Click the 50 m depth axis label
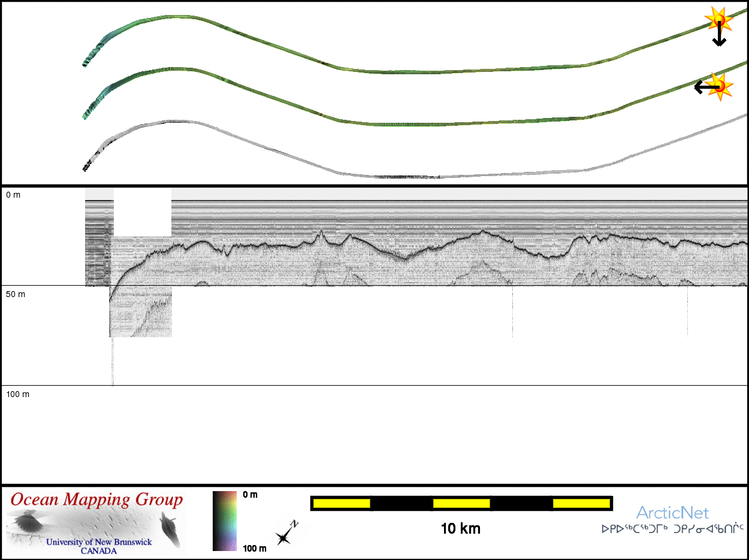 coord(16,294)
